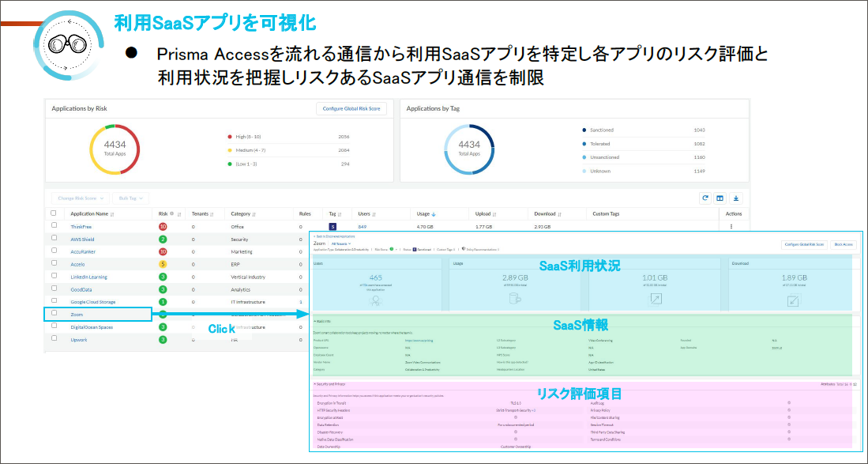Sort by the Users column
Screen dimensions: 868x464
point(374,214)
